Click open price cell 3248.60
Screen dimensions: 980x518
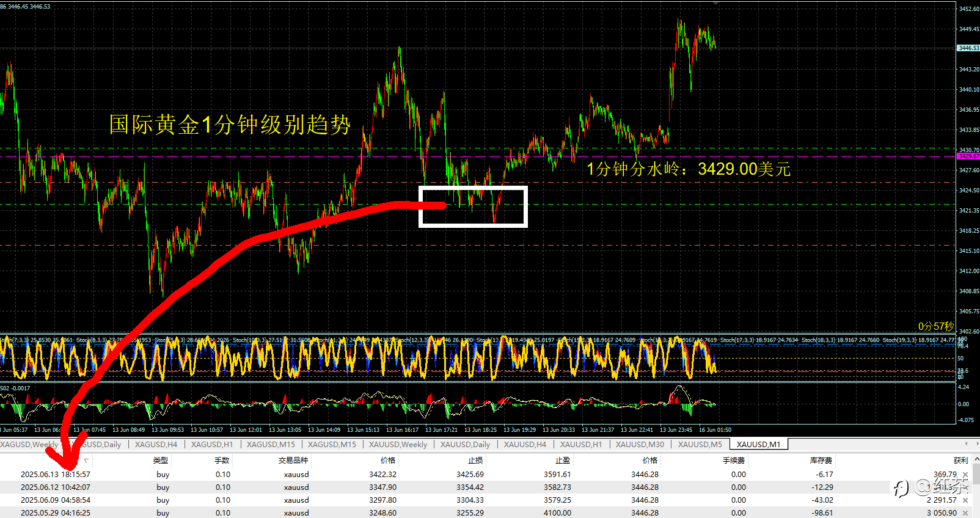[382, 513]
